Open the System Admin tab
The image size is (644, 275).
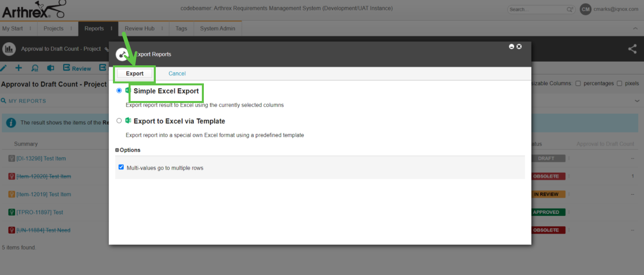pos(217,28)
